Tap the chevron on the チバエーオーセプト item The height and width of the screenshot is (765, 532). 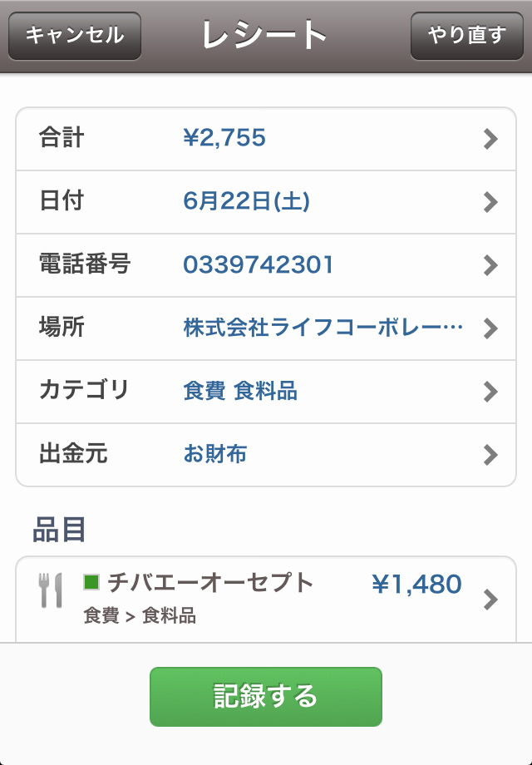(x=490, y=599)
